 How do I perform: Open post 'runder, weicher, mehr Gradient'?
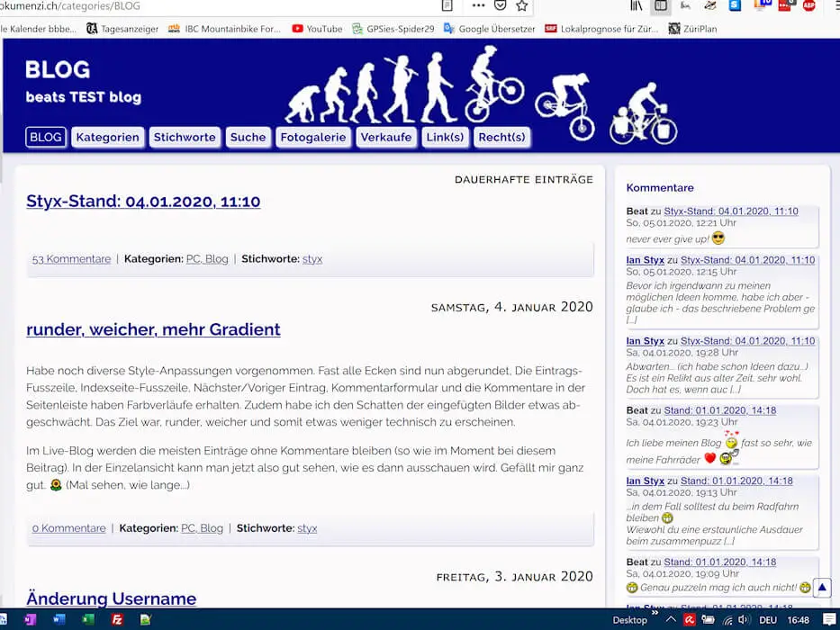click(153, 329)
